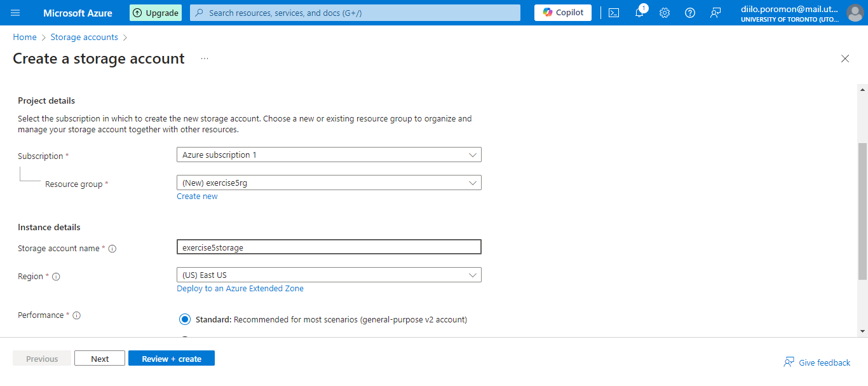Image resolution: width=868 pixels, height=386 pixels.
Task: Click the Review + create button
Action: tap(172, 359)
